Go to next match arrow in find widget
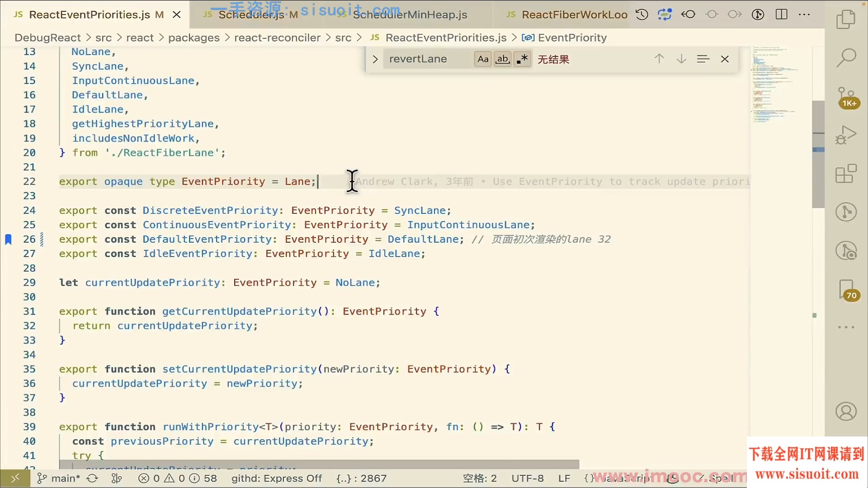 (x=681, y=59)
